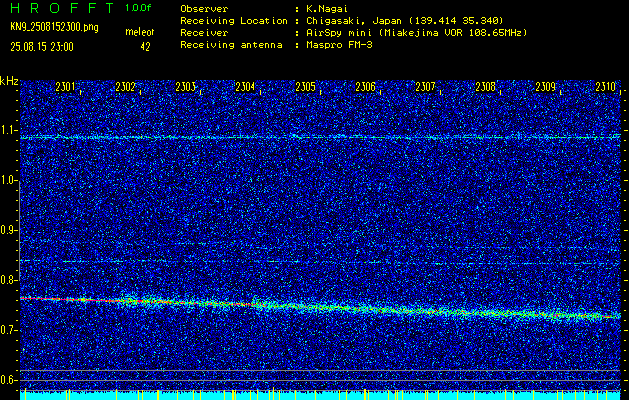This screenshot has height=400, width=629.
Task: Click the 1.1 kHz frequency axis label
Action: pyautogui.click(x=8, y=130)
